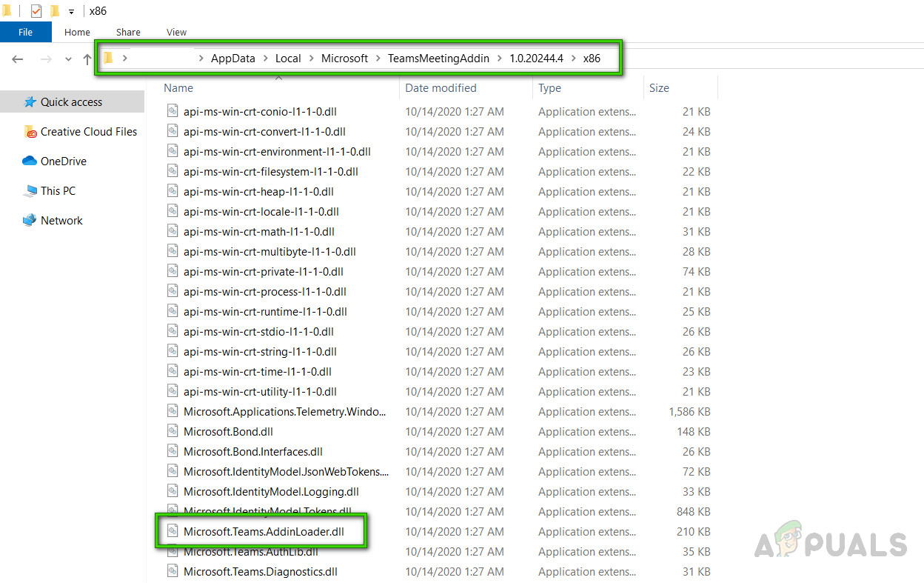Expand the chevron after Local in the address bar
The width and height of the screenshot is (924, 583).
pos(312,59)
